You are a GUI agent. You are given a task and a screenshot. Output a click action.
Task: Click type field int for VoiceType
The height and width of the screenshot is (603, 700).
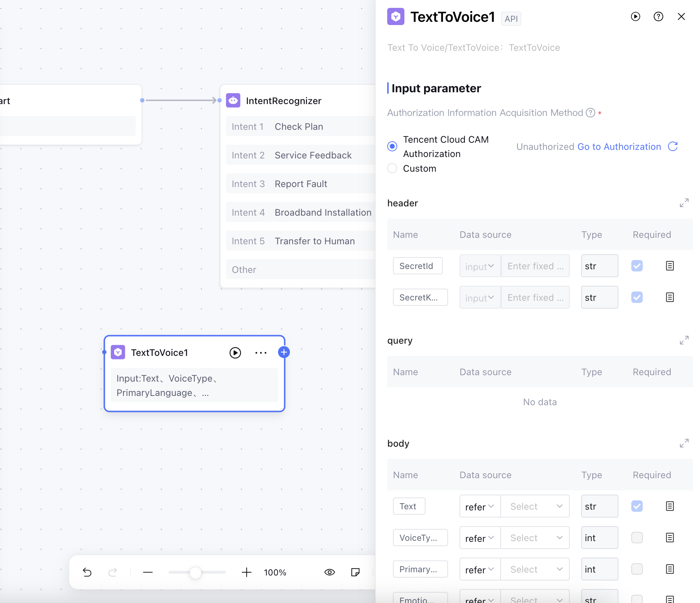coord(599,538)
